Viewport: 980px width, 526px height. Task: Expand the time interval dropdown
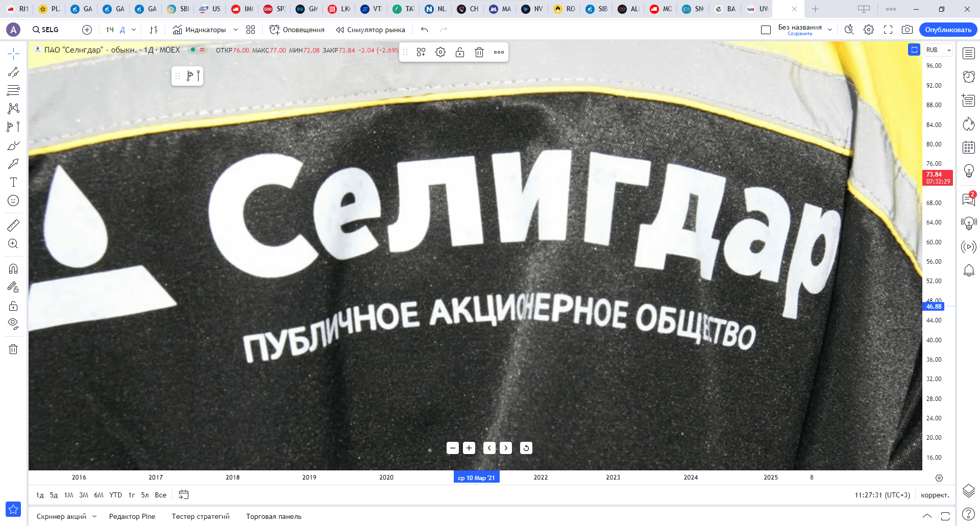pos(134,30)
